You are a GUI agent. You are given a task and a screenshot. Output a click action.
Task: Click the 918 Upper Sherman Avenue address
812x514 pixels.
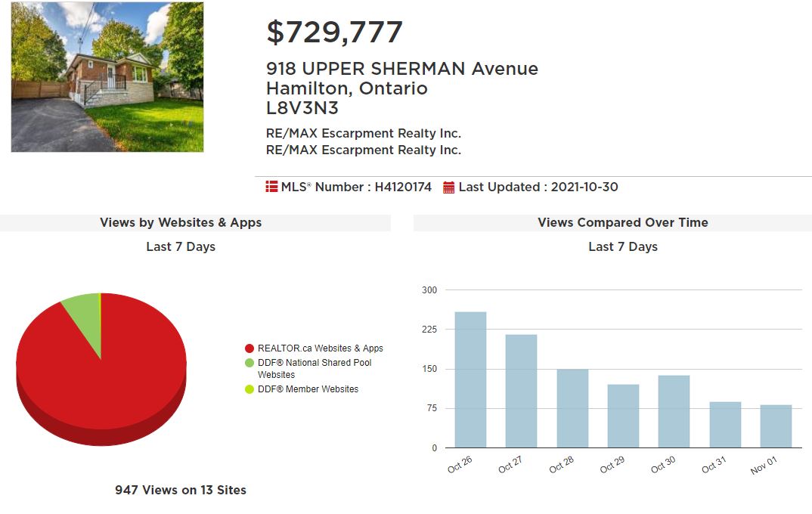[x=402, y=69]
